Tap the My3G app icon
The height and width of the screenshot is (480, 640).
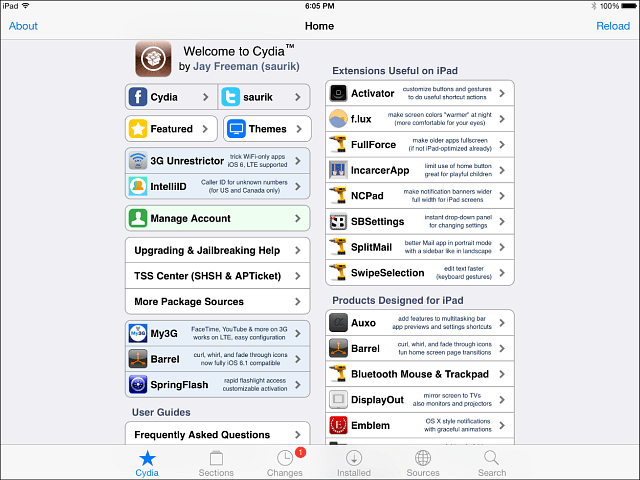coord(138,333)
